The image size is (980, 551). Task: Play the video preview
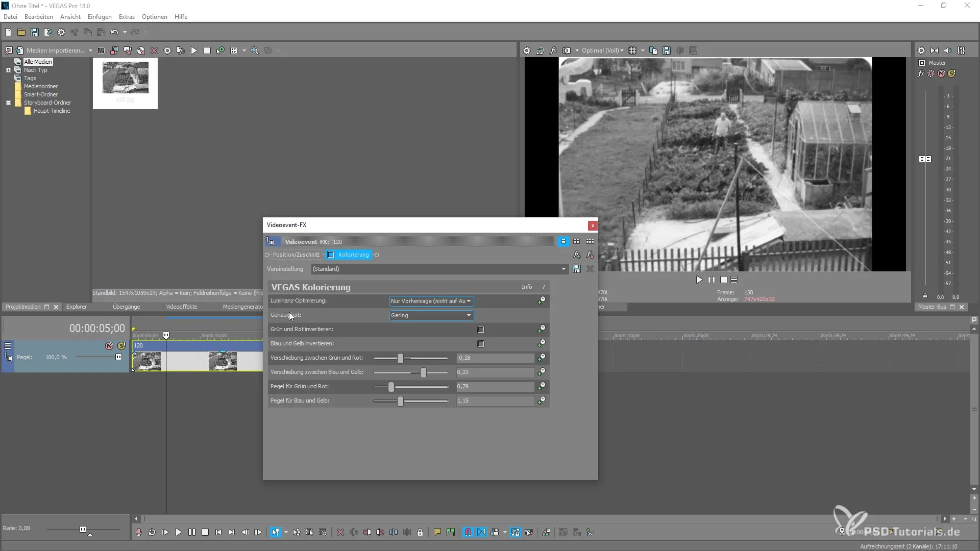[699, 280]
